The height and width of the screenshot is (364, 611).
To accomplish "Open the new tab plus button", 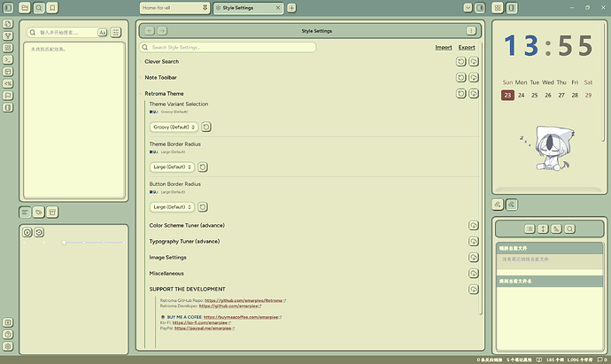I will [291, 8].
